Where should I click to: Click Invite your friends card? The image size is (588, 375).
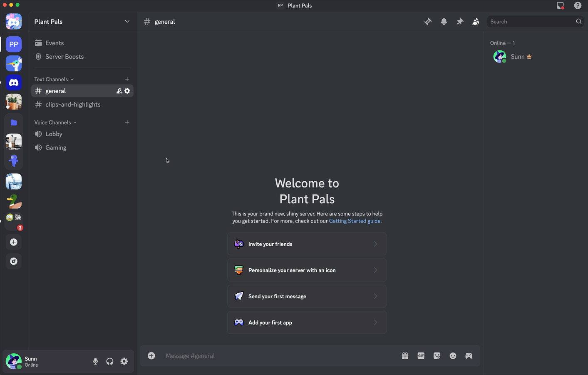pos(307,244)
